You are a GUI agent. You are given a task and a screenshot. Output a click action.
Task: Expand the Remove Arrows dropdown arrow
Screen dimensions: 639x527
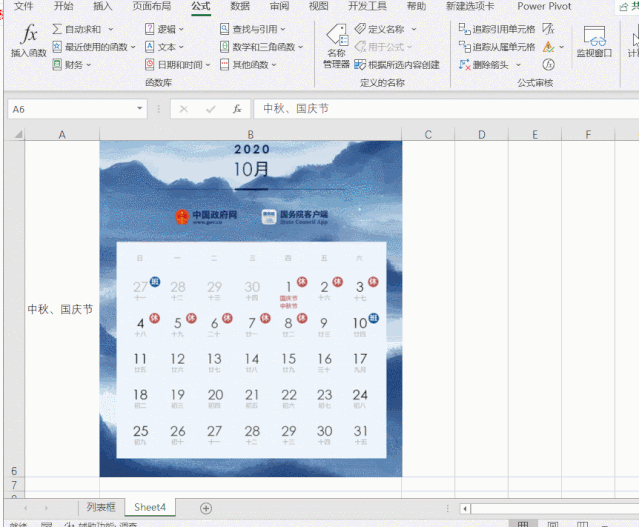518,64
